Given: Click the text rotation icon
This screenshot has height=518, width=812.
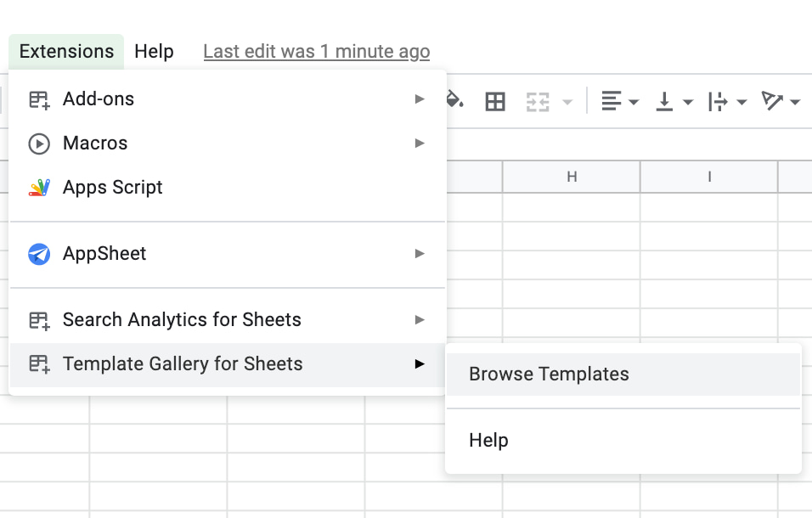Looking at the screenshot, I should coord(772,100).
